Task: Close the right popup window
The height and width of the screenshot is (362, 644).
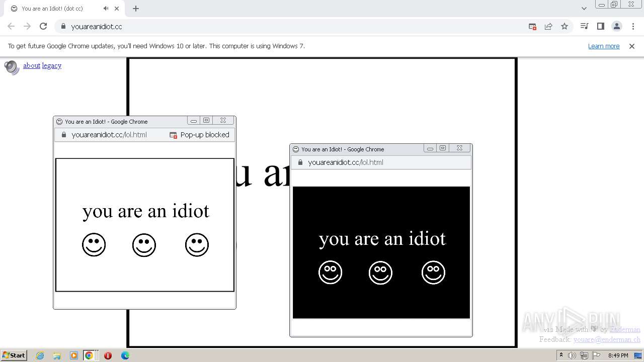Action: [x=459, y=148]
